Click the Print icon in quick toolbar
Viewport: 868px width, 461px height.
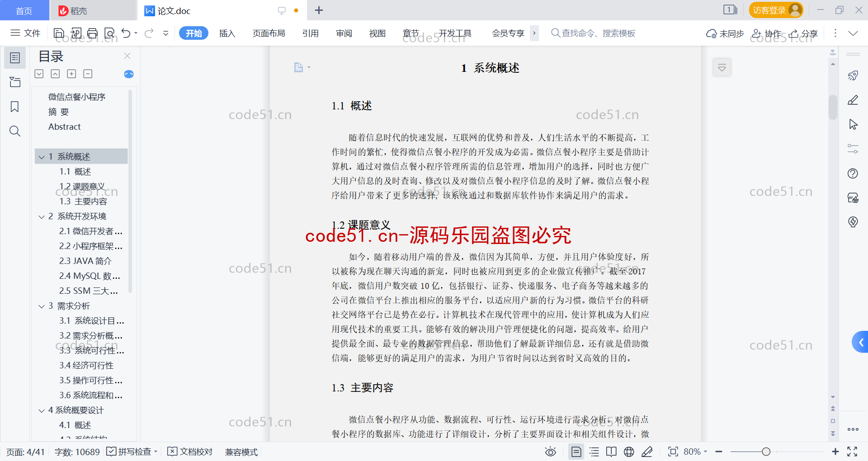pyautogui.click(x=93, y=33)
